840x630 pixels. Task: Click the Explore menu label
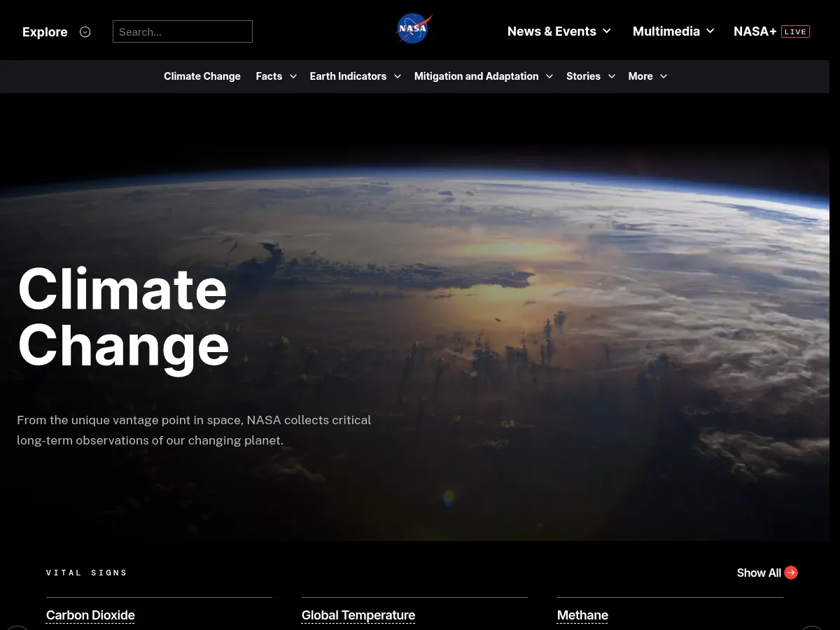click(45, 31)
